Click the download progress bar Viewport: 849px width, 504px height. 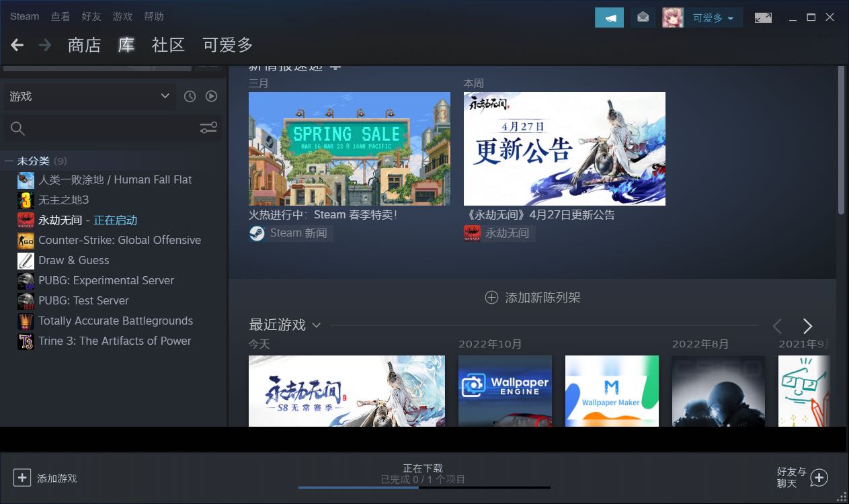pyautogui.click(x=423, y=487)
